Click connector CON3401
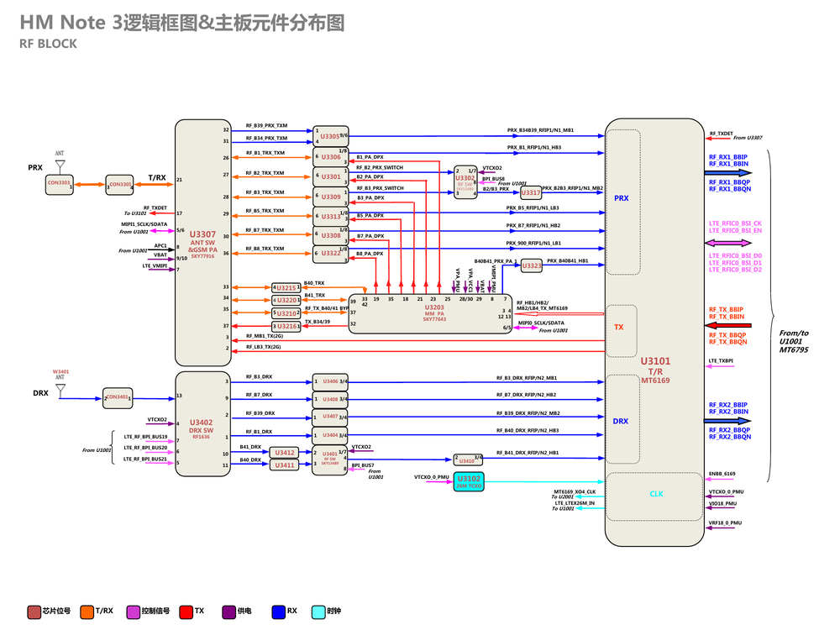Screen dimensions: 840x630 pyautogui.click(x=118, y=398)
